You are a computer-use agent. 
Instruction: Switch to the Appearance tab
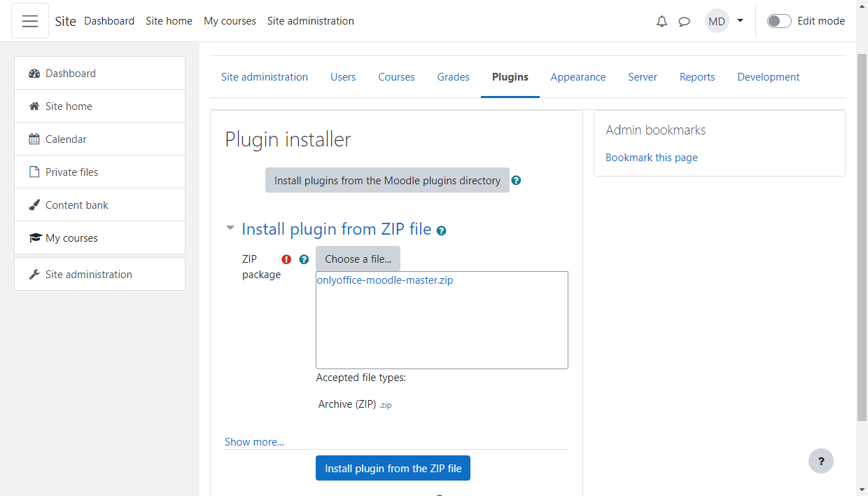578,77
